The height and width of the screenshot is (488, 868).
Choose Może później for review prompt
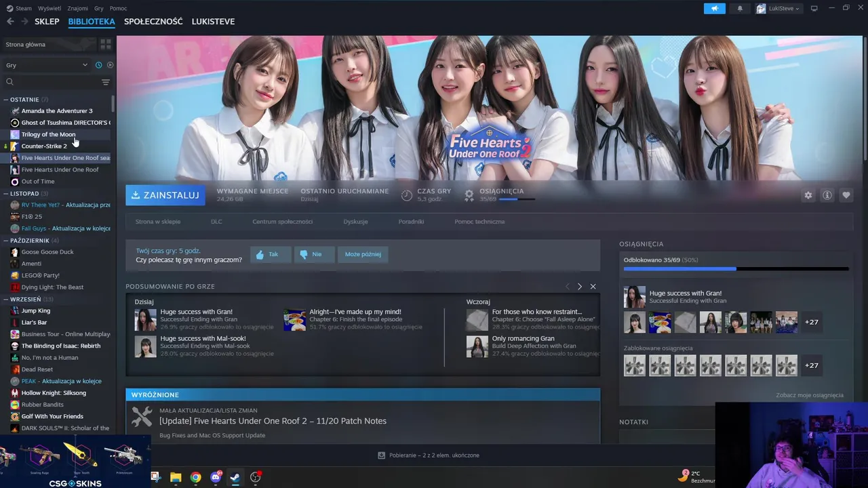coord(363,254)
